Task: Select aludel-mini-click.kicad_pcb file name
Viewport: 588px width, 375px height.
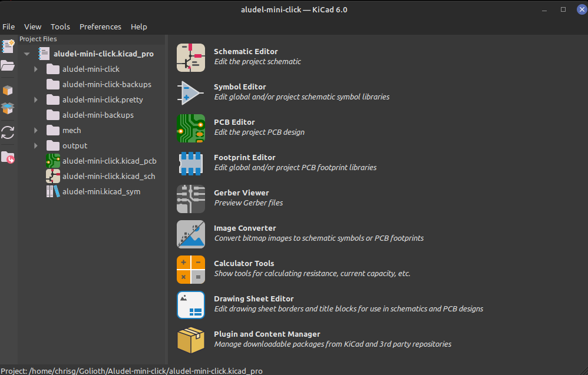Action: pyautogui.click(x=110, y=161)
